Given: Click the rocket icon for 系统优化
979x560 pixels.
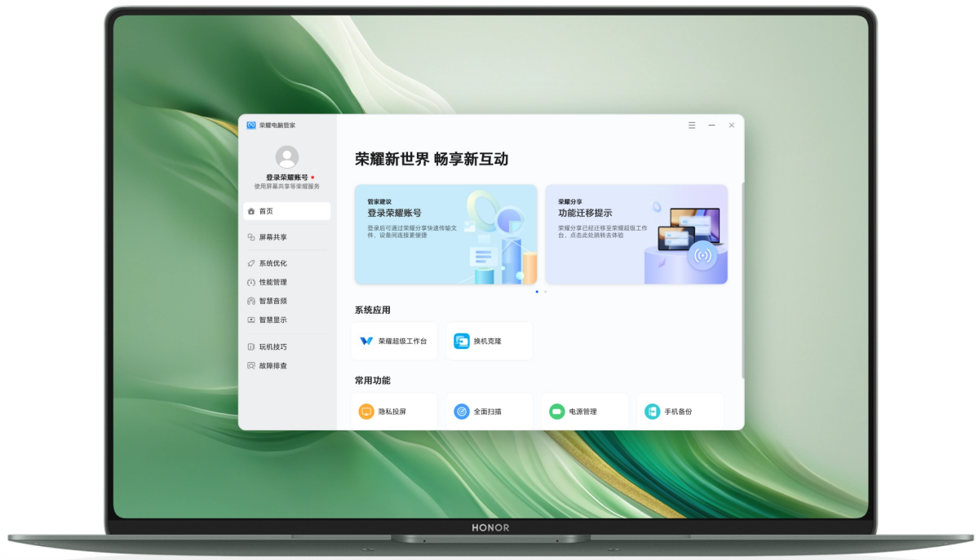Looking at the screenshot, I should tap(251, 263).
